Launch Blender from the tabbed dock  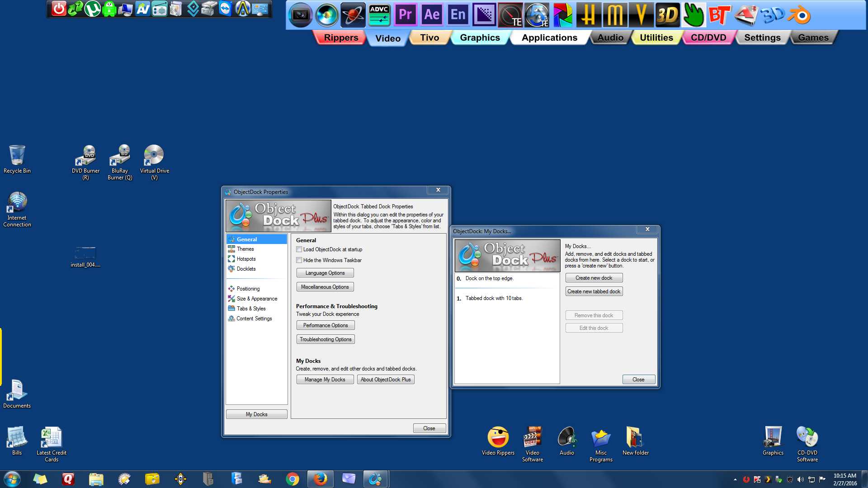coord(799,15)
